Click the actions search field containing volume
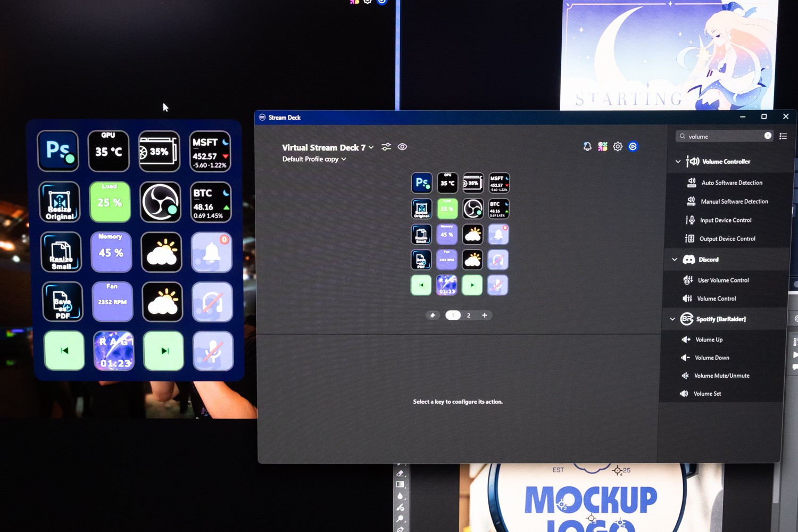The image size is (798, 532). point(724,136)
